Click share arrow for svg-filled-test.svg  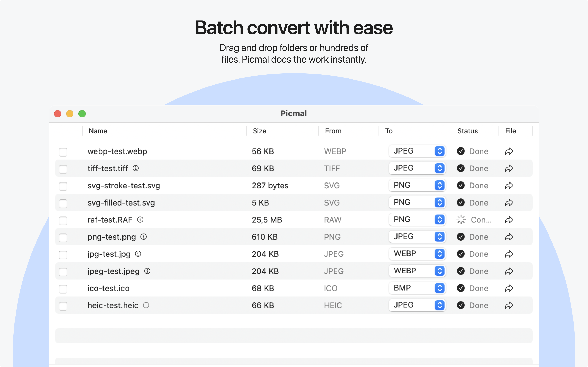tap(509, 203)
